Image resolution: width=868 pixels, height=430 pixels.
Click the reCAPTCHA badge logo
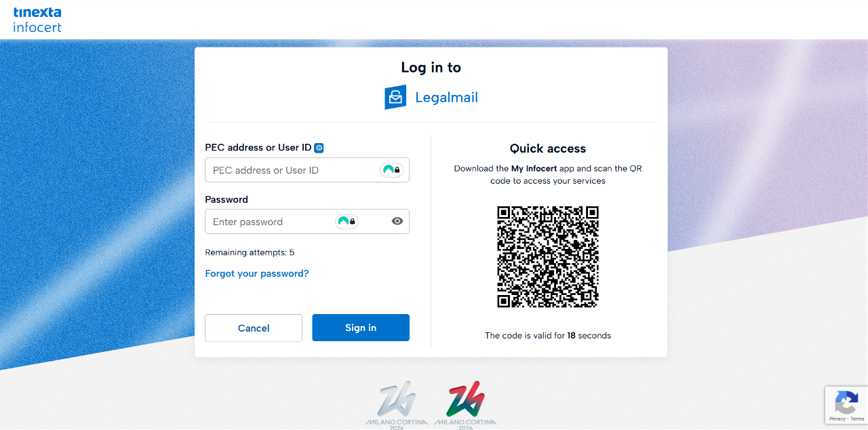click(x=846, y=403)
